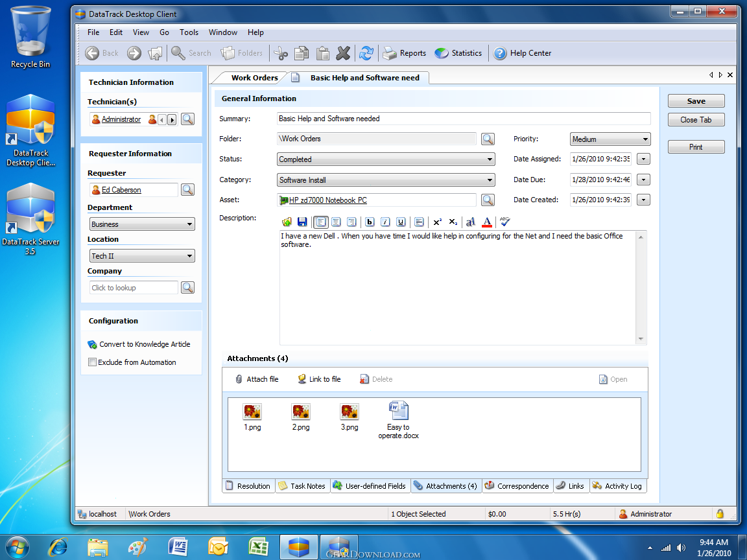
Task: Open Reports from the toolbar
Action: 405,53
